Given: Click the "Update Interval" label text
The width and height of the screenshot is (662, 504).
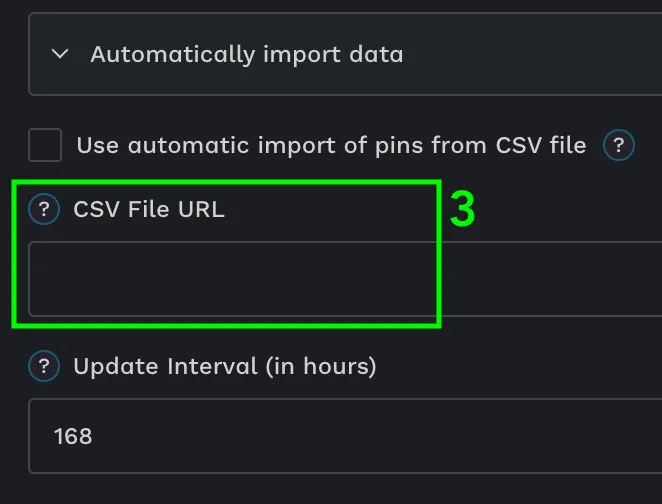Looking at the screenshot, I should (x=166, y=366).
